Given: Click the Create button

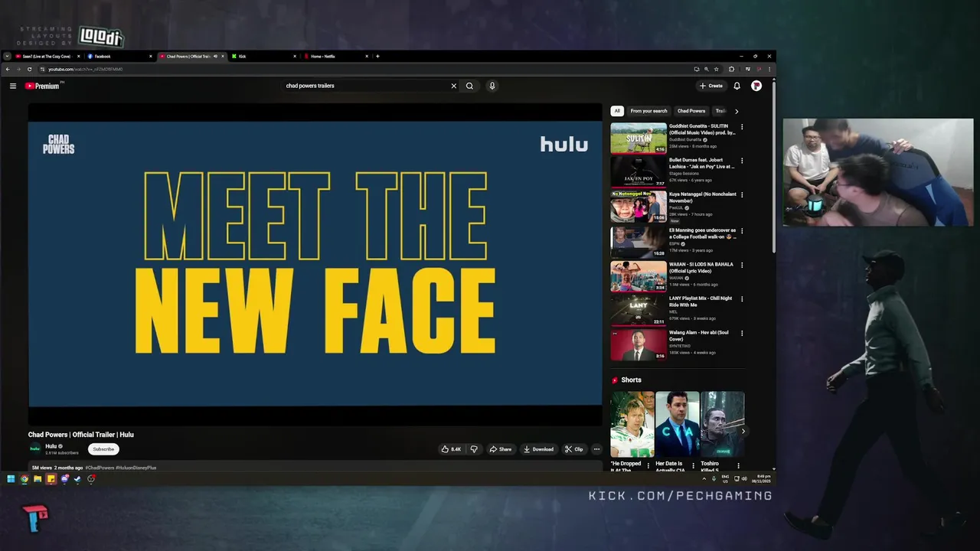Looking at the screenshot, I should tap(711, 86).
